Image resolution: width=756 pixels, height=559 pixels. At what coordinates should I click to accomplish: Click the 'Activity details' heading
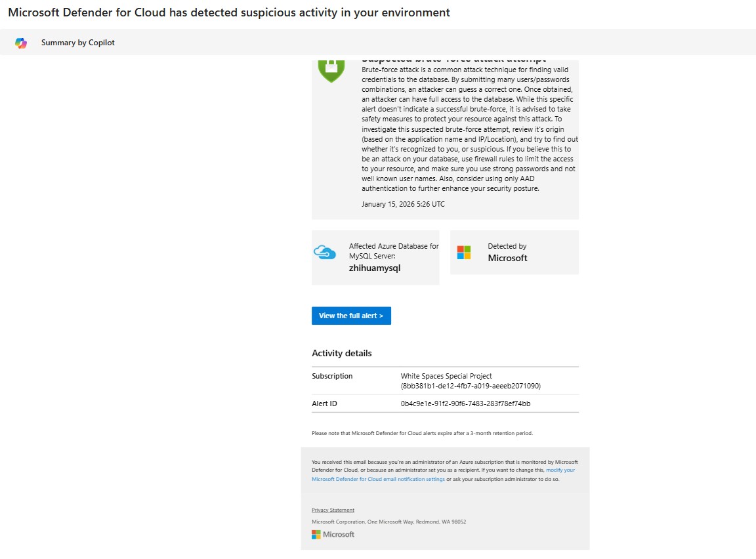(x=342, y=353)
